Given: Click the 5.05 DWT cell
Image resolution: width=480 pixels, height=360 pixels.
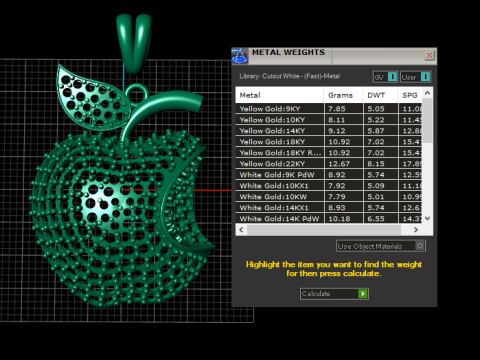Looking at the screenshot, I should coord(381,109).
